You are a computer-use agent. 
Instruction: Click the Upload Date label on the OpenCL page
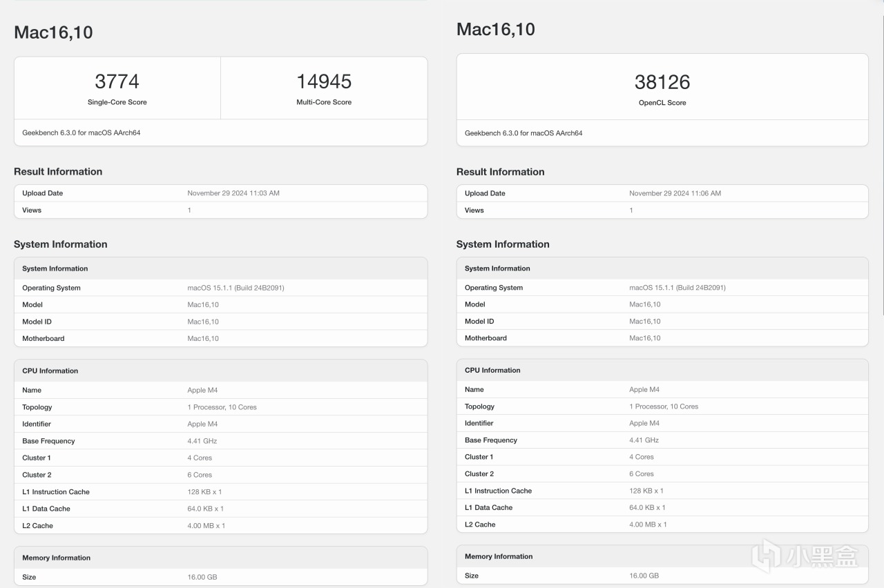click(x=485, y=193)
